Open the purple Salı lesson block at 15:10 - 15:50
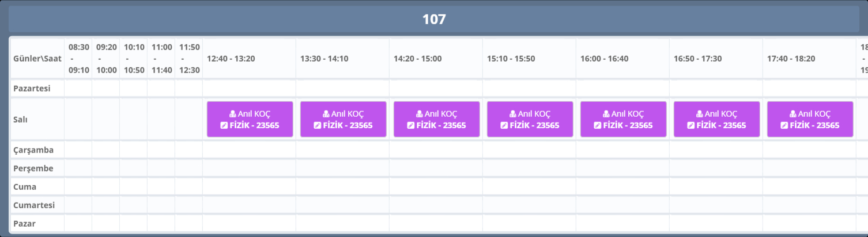Viewport: 868px width, 237px height. 530,119
